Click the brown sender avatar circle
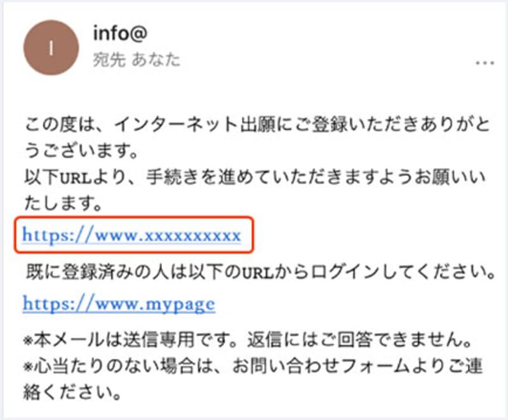The width and height of the screenshot is (508, 420). (51, 48)
